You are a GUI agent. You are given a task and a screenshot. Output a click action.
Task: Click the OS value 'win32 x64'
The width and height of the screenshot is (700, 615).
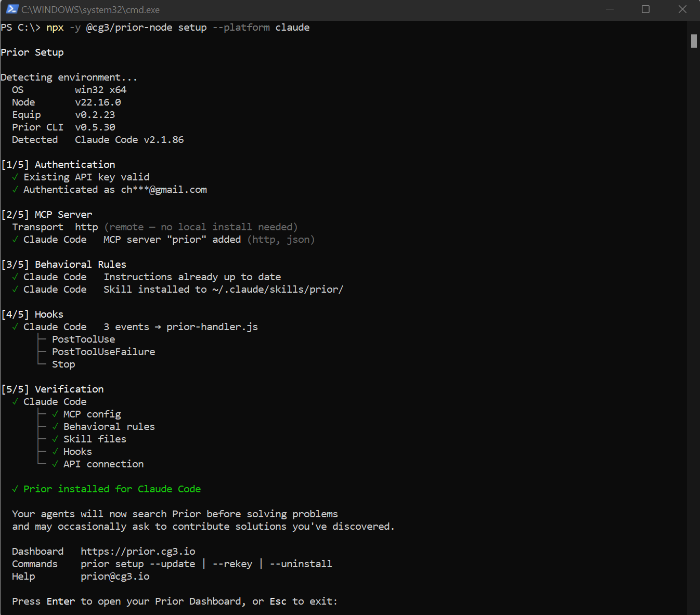pos(101,90)
